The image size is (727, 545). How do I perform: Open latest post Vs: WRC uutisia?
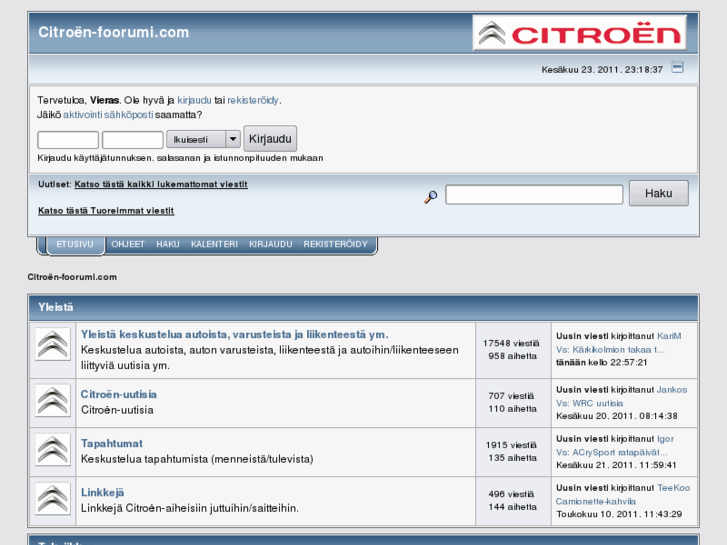pyautogui.click(x=589, y=403)
